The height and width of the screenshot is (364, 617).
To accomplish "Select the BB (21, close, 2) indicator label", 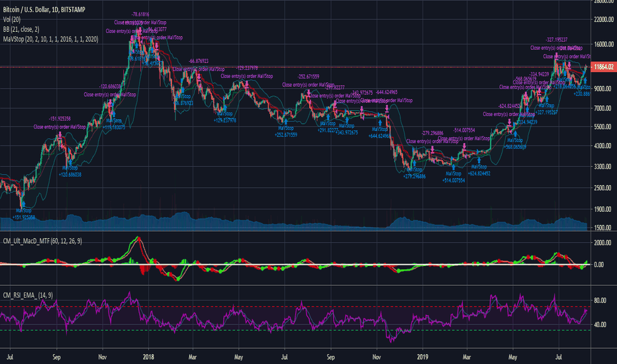I will click(21, 29).
